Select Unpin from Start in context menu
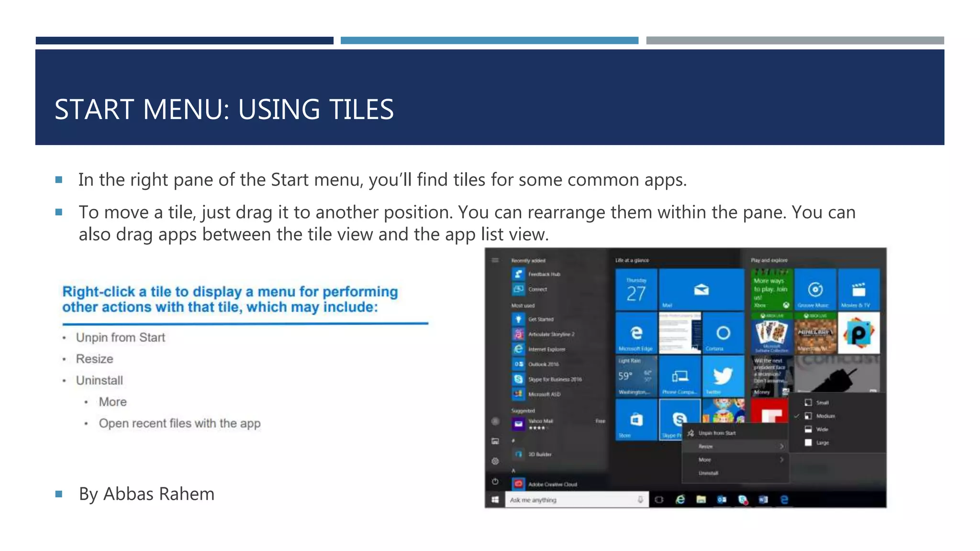 click(735, 433)
